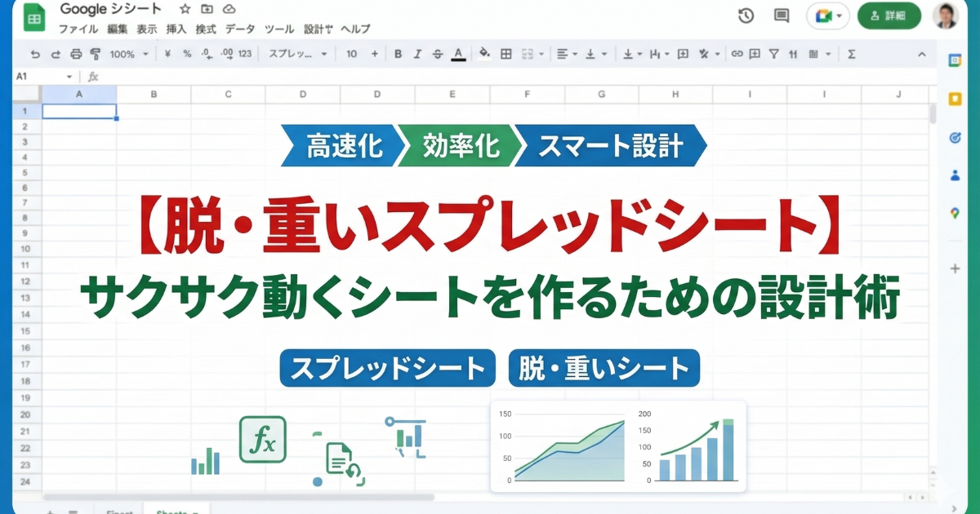Click the A1 name box field
This screenshot has width=980, height=514.
[41, 76]
